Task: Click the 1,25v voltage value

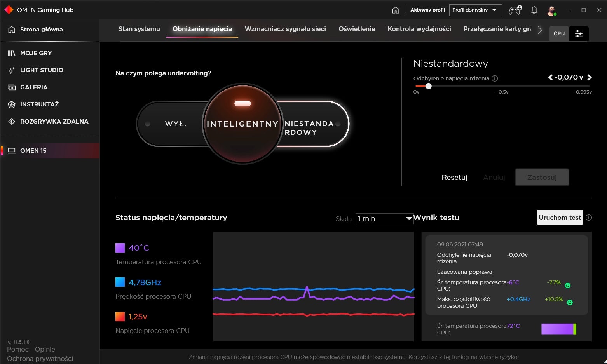Action: (x=138, y=317)
